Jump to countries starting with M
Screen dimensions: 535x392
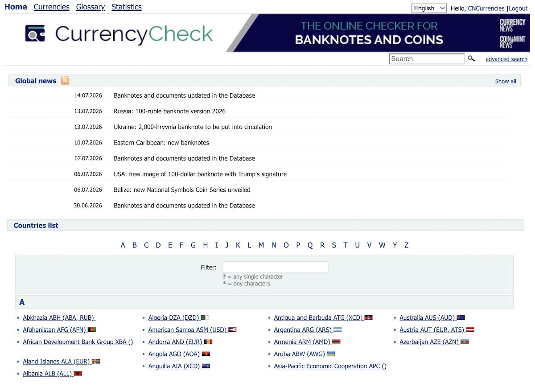pyautogui.click(x=261, y=245)
